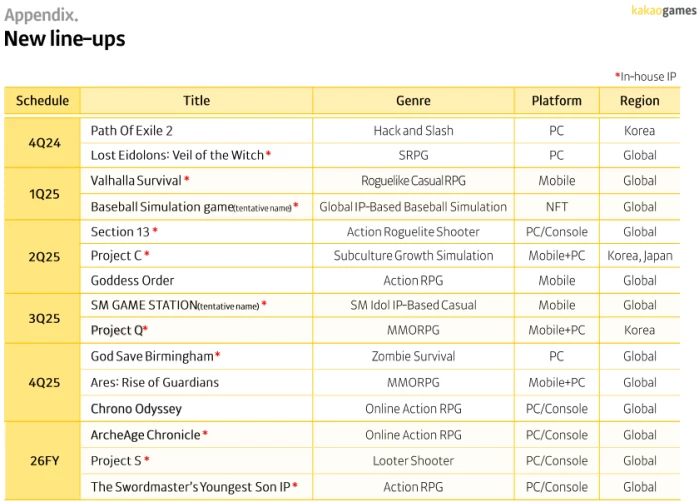Click the Zombie Survival genre cell
The height and width of the screenshot is (502, 699).
coord(413,356)
